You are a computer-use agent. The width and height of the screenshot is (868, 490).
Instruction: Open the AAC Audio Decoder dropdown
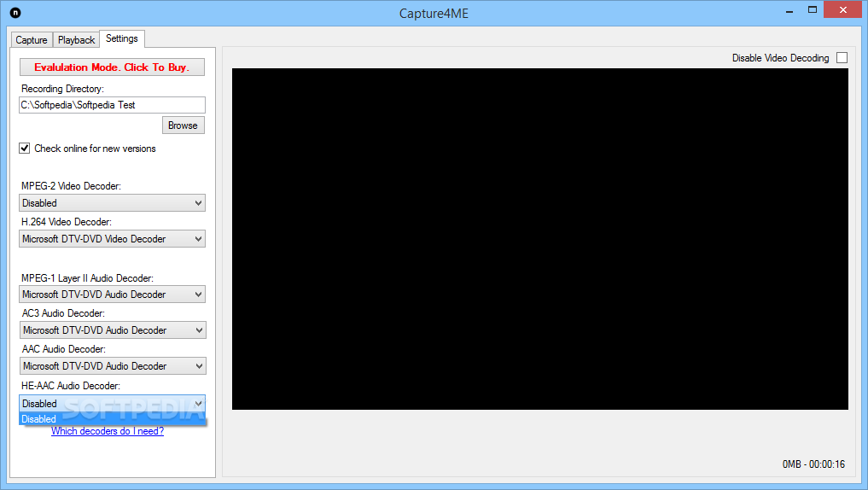pos(113,366)
